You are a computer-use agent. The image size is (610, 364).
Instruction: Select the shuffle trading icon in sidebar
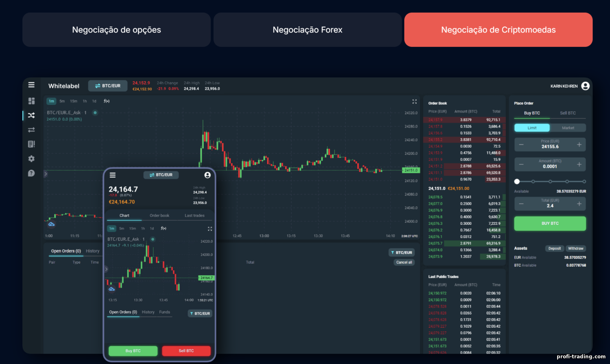[x=31, y=116]
